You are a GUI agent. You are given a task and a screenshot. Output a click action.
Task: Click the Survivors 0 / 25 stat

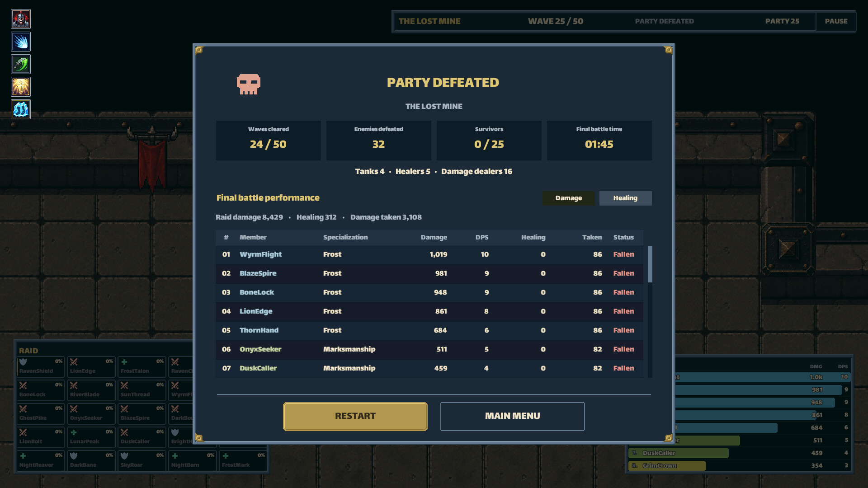pos(489,141)
